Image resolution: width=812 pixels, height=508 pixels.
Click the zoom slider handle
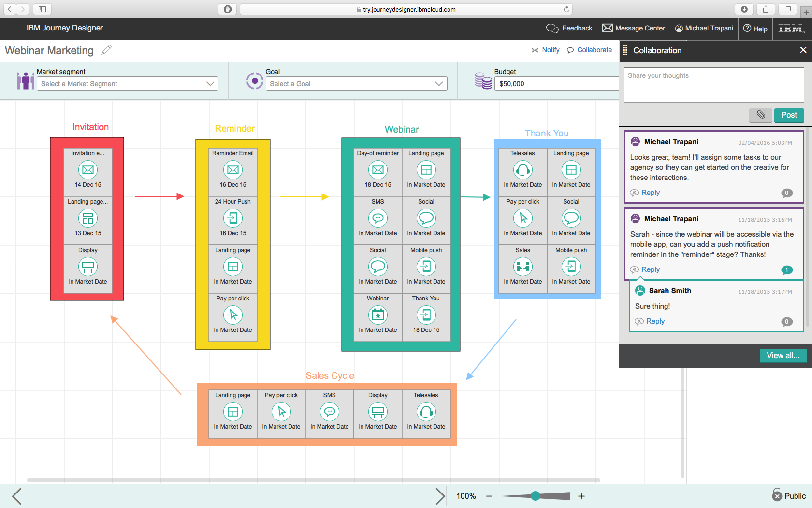535,496
